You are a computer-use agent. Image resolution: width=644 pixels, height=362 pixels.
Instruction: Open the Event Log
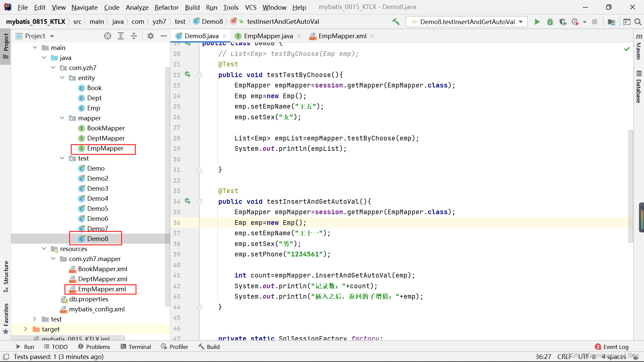point(612,347)
